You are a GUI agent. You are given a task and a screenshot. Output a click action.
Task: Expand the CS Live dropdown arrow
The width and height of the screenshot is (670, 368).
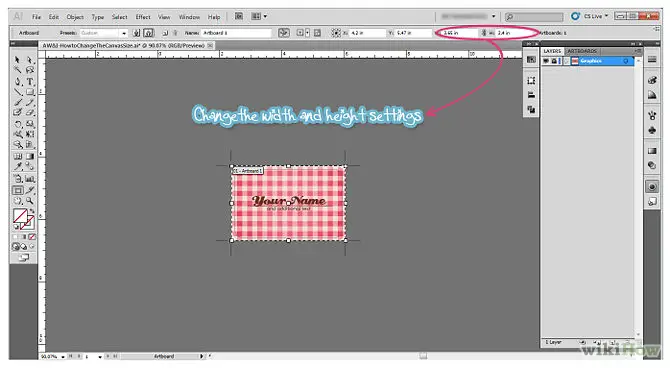point(606,16)
